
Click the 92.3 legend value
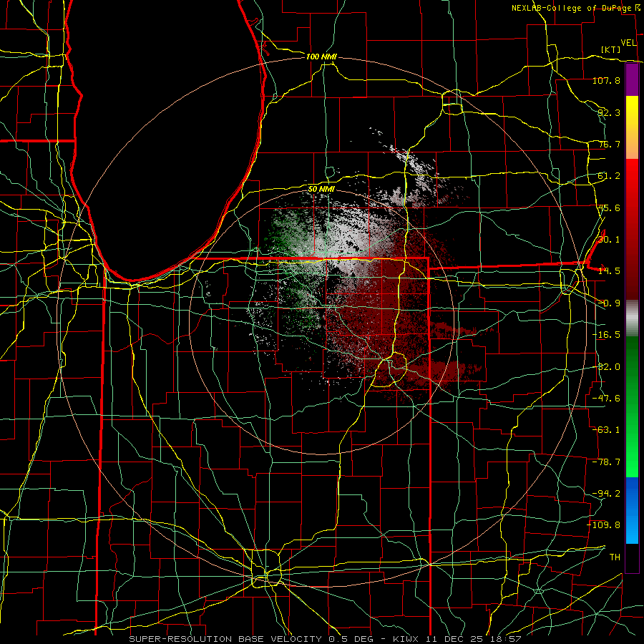pos(609,112)
